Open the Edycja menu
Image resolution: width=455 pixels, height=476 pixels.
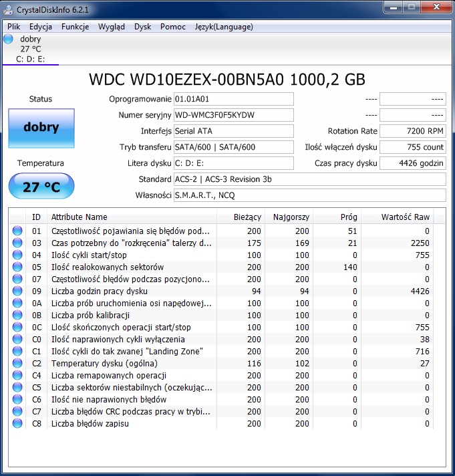coord(41,27)
